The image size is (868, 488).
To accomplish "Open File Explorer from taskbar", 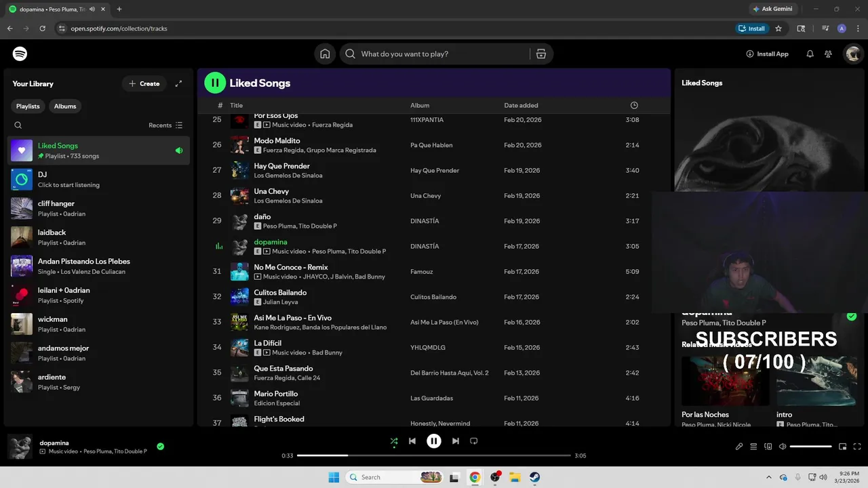I will 515,477.
